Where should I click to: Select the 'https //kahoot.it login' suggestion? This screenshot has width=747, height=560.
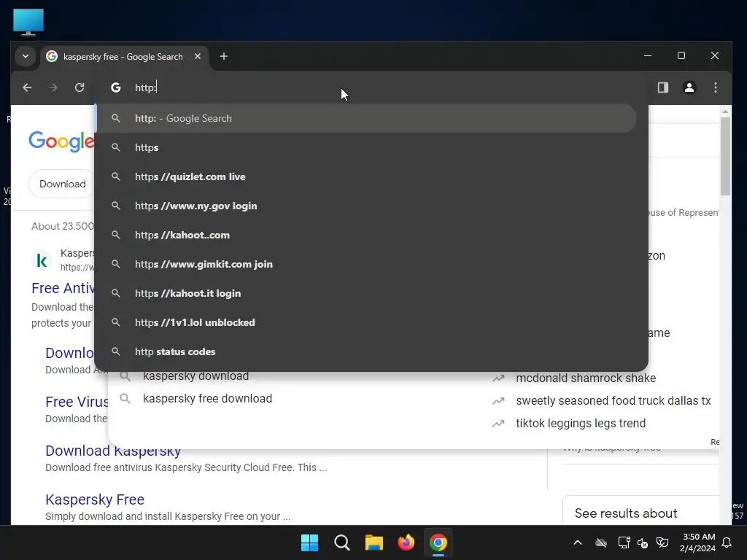tap(366, 293)
